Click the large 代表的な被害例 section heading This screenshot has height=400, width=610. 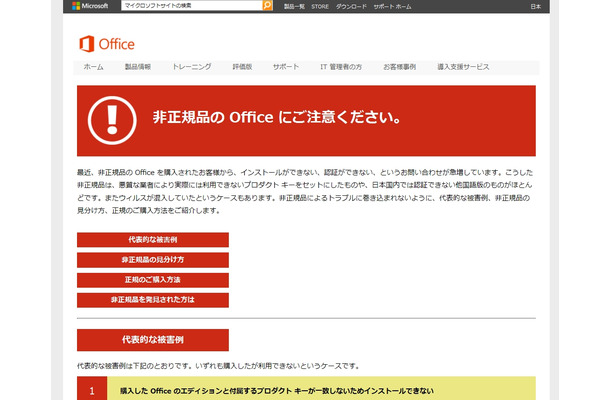[x=153, y=340]
